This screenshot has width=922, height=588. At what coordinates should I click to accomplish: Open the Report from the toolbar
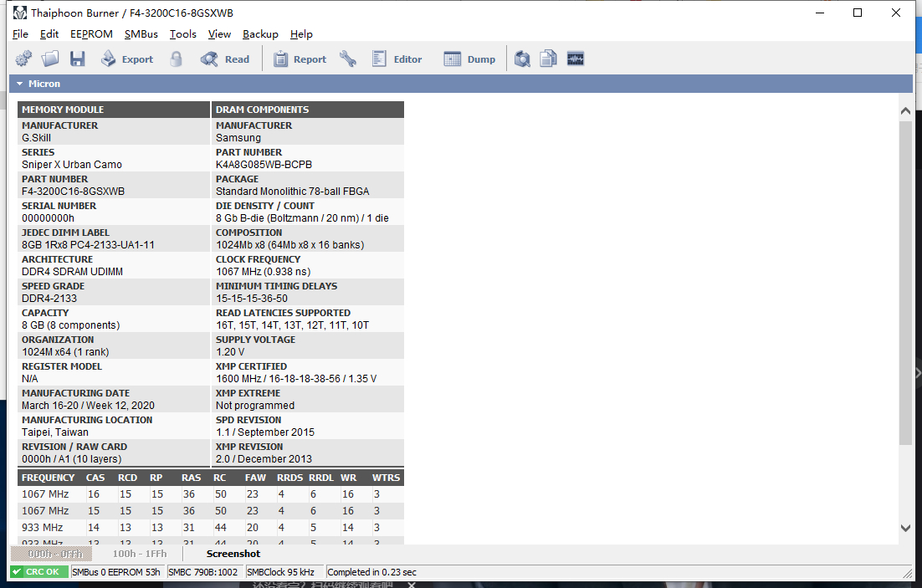[300, 59]
